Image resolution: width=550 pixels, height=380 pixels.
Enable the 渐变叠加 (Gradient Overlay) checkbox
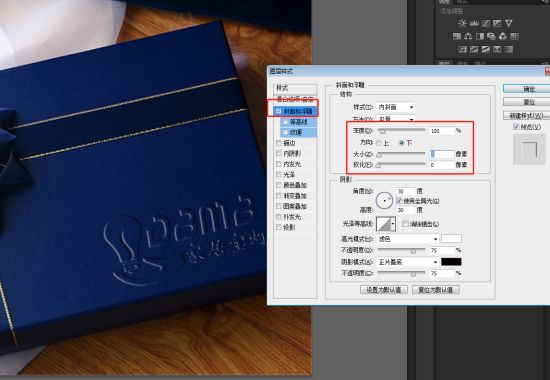[x=279, y=195]
